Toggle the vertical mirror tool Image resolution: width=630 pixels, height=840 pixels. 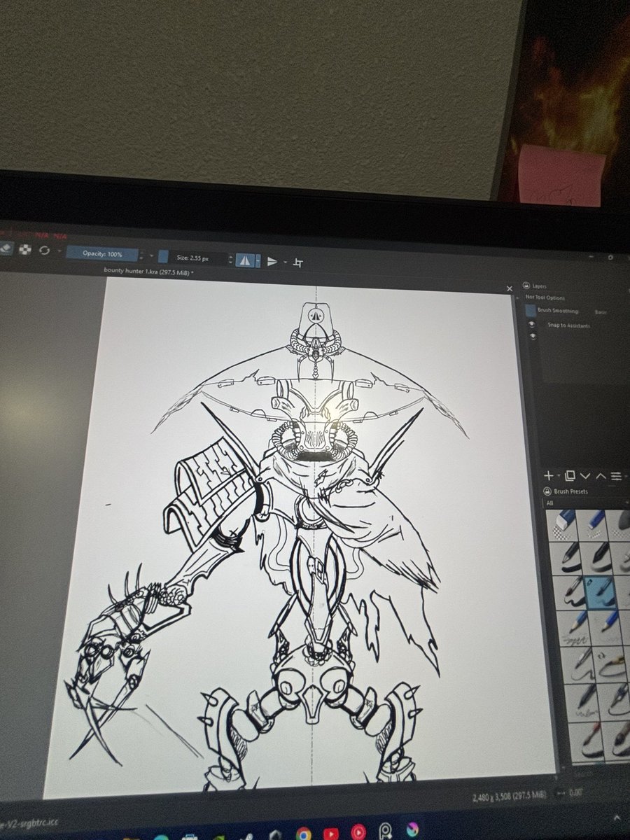point(273,261)
